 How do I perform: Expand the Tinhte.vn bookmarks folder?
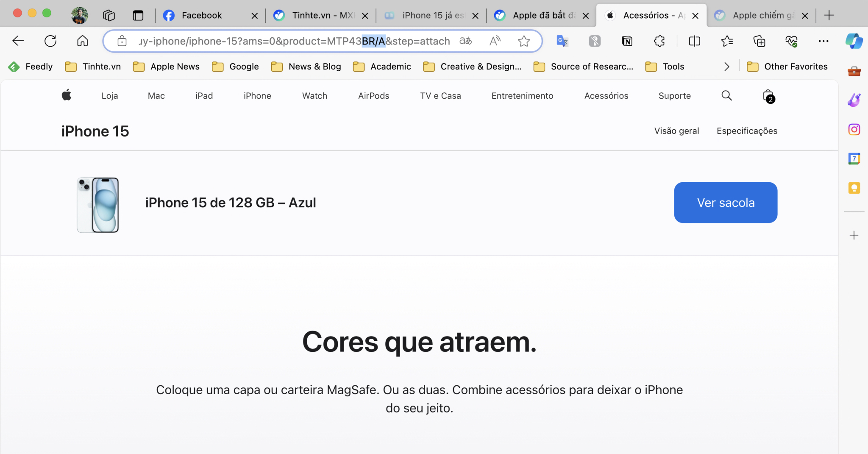pyautogui.click(x=93, y=67)
